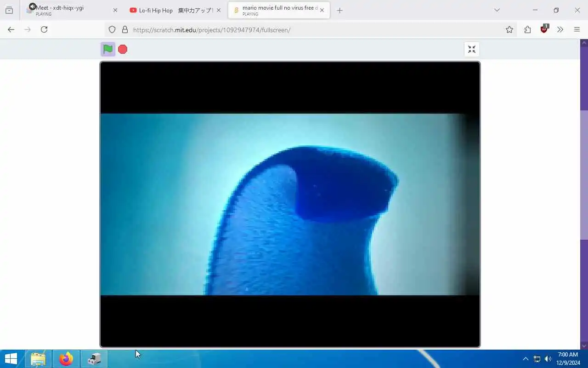This screenshot has height=368, width=588.
Task: Open the extensions puzzle icon
Action: click(527, 29)
